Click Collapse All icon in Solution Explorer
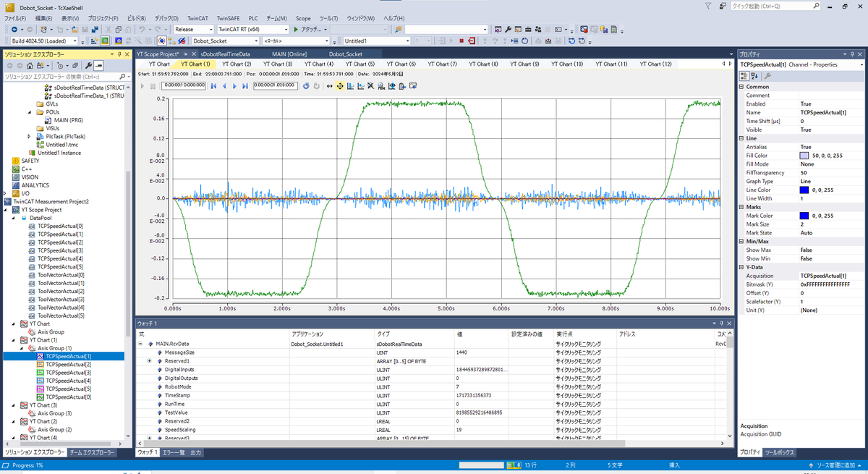The image size is (868, 474). pyautogui.click(x=75, y=66)
